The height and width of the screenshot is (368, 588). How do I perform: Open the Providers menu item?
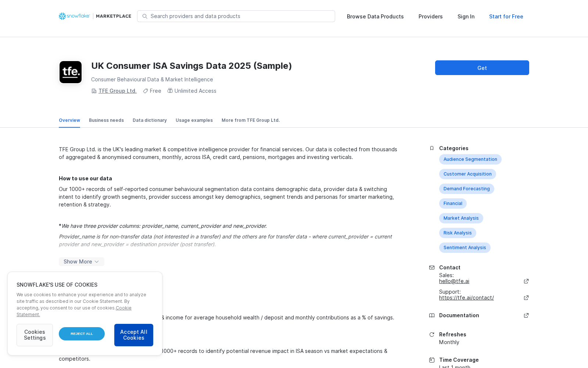[430, 17]
